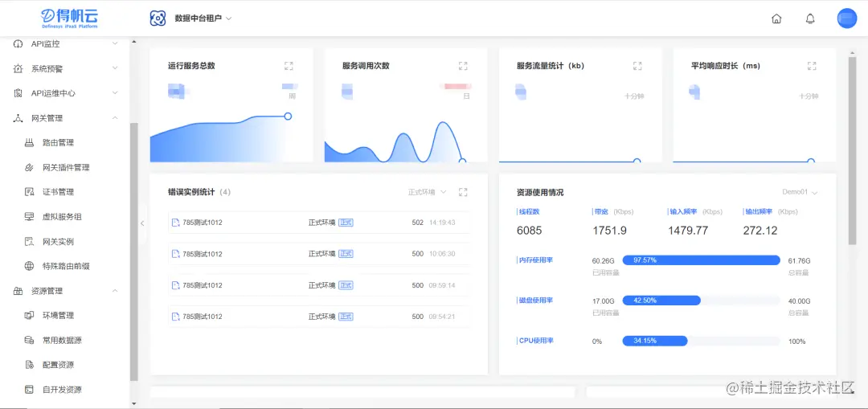868x409 pixels.
Task: Expand the 平均响应时长 card fullscreen
Action: [812, 66]
